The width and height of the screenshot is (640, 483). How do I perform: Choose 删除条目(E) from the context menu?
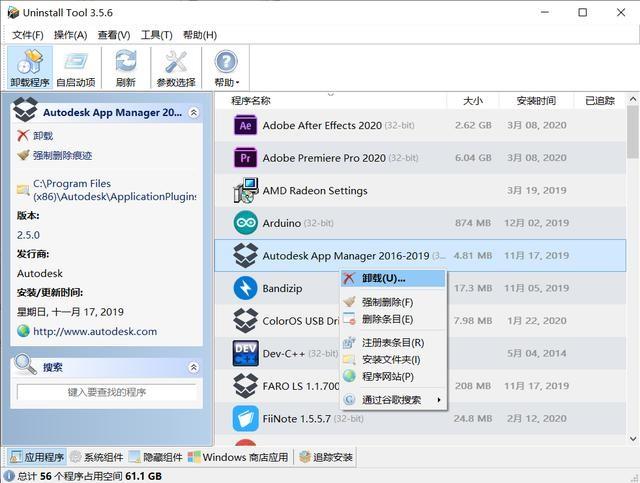coord(393,319)
